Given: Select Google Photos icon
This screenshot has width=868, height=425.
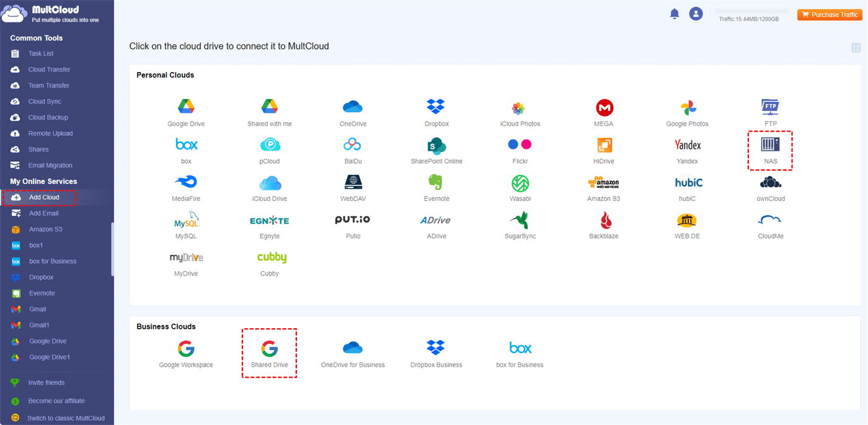Looking at the screenshot, I should (688, 107).
